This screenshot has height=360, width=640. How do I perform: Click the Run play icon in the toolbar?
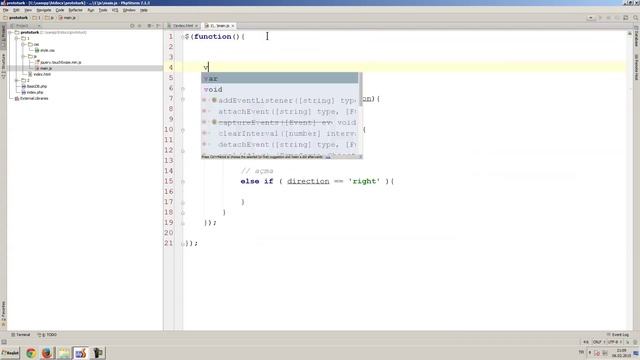[x=600, y=18]
